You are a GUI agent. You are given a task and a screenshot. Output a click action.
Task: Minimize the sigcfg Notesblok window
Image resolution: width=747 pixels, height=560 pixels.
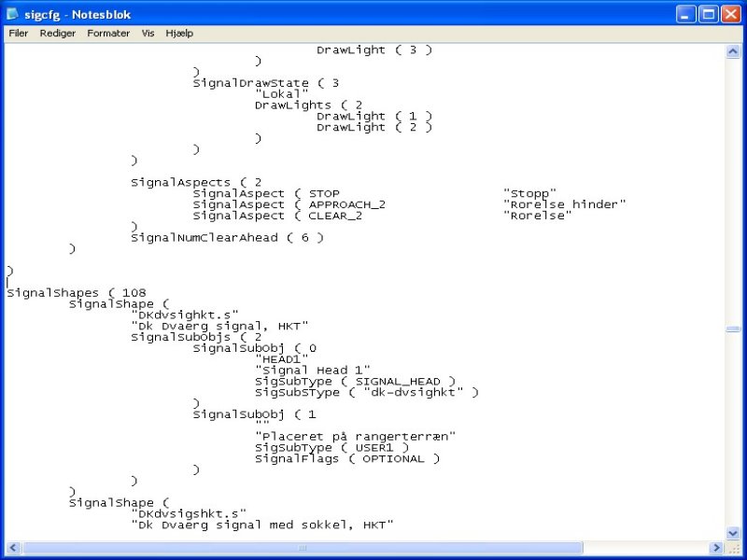tap(685, 14)
